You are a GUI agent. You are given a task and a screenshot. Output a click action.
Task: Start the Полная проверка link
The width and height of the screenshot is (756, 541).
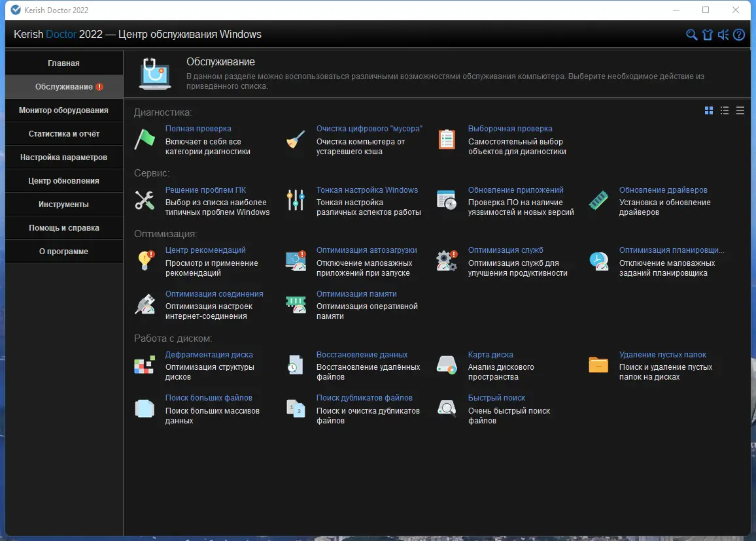point(198,129)
